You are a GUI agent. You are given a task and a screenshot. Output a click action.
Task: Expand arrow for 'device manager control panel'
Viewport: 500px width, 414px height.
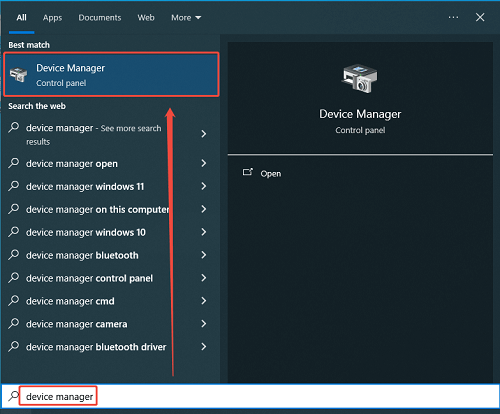[x=204, y=278]
